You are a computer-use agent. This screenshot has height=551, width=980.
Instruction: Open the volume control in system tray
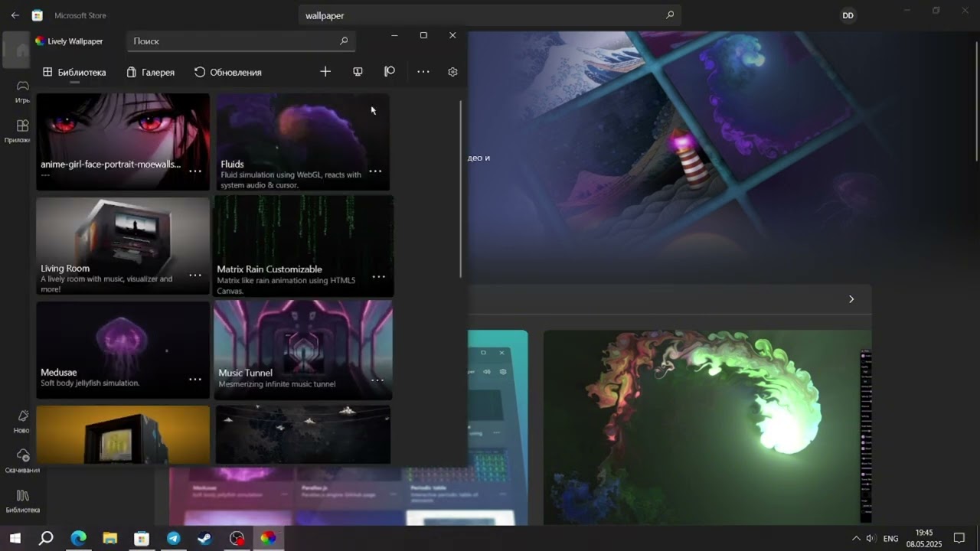coord(871,538)
